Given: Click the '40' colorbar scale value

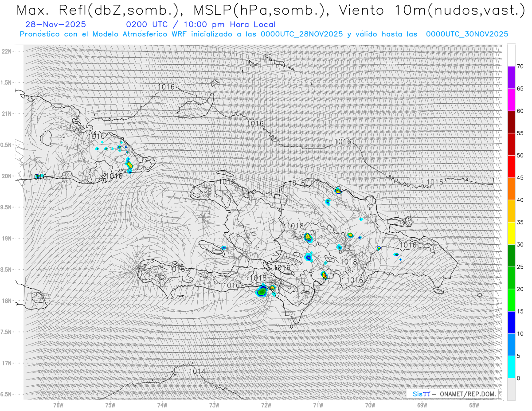Looking at the screenshot, I should tap(520, 200).
